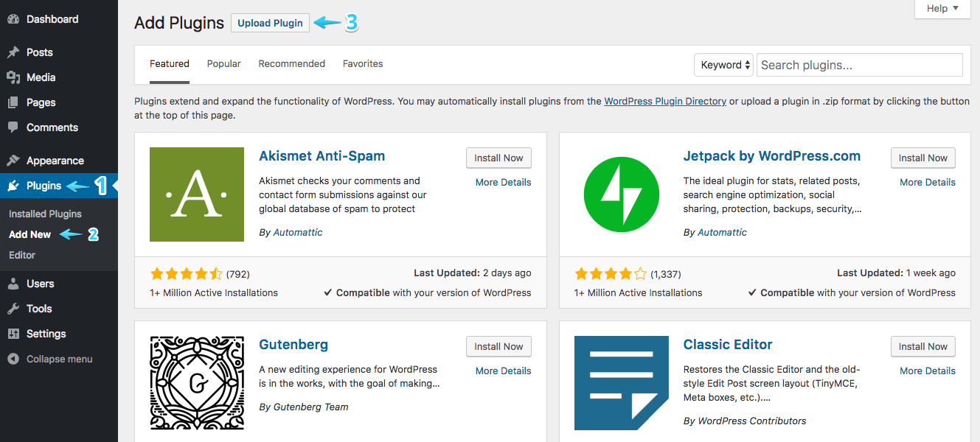Click the WordPress Contributors author link
Viewport: 980px width, 442px height.
(x=752, y=421)
